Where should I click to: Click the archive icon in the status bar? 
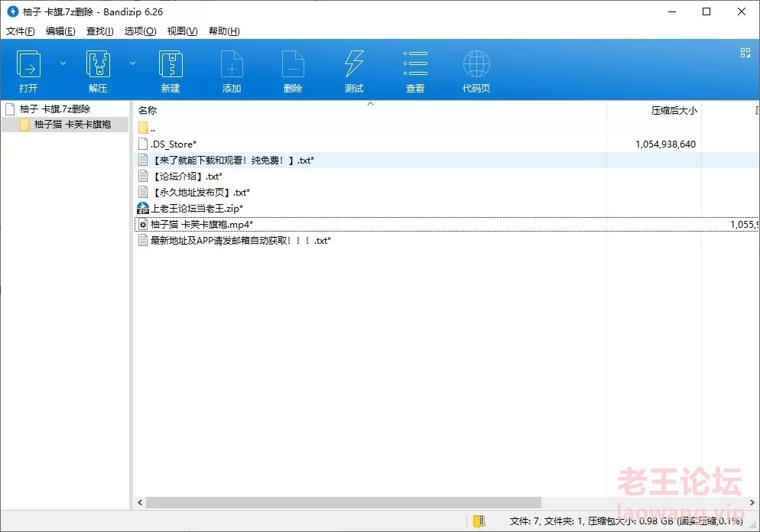point(479,521)
